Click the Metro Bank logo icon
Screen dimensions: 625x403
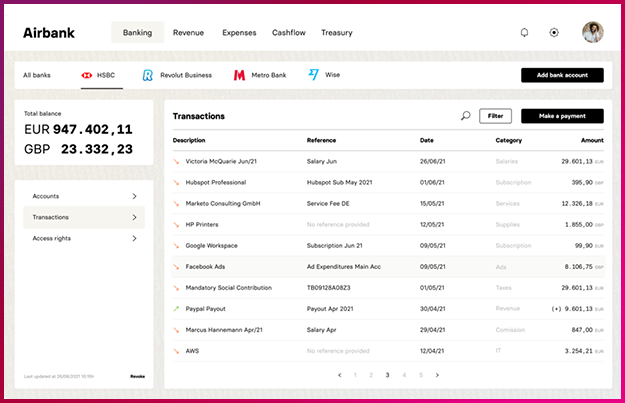239,75
